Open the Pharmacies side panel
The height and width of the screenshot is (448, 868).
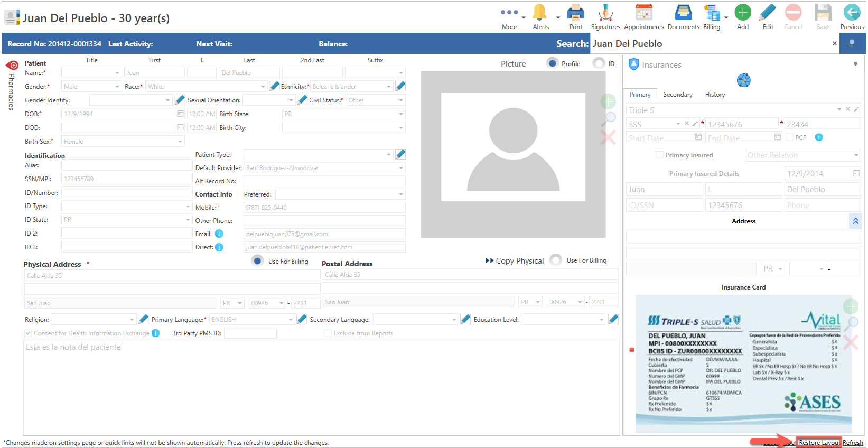pos(11,85)
